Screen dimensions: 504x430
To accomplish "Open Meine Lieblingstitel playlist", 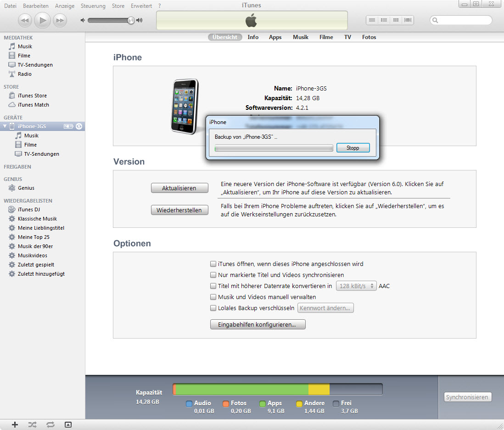I will 42,228.
